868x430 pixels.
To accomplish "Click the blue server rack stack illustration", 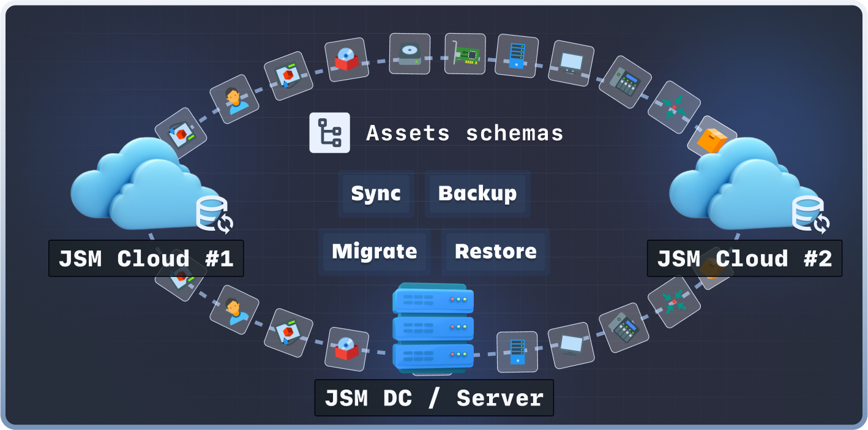I will click(x=433, y=327).
